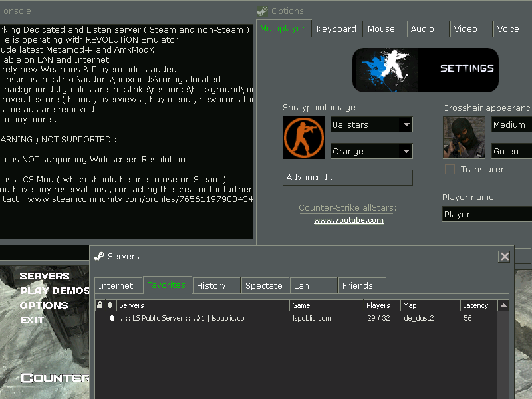Click the Player name input field

[487, 214]
